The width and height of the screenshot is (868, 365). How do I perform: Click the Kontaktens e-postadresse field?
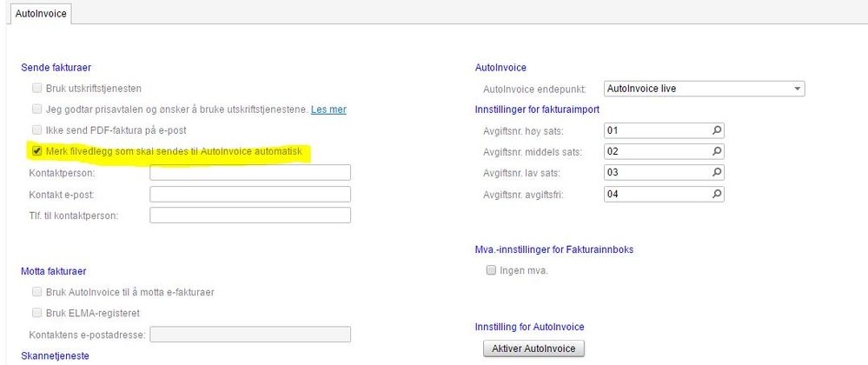point(250,335)
